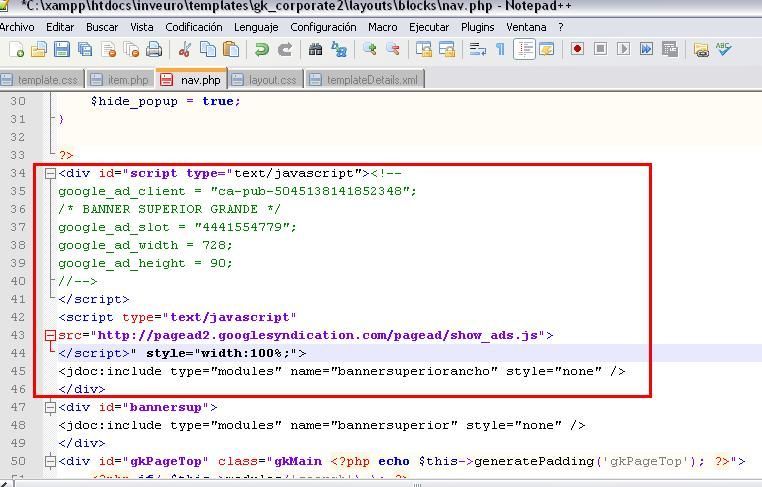Play back the recorded macro
The width and height of the screenshot is (762, 487).
pyautogui.click(x=623, y=50)
